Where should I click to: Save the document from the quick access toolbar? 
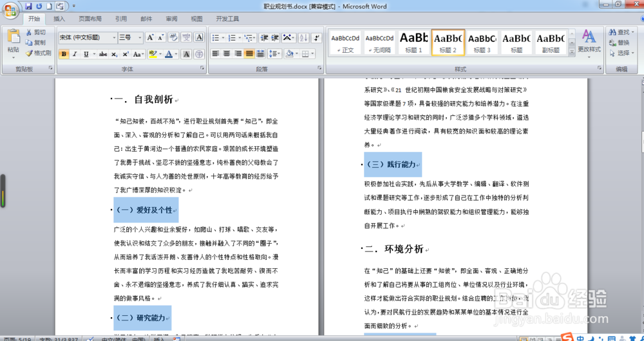(28, 6)
